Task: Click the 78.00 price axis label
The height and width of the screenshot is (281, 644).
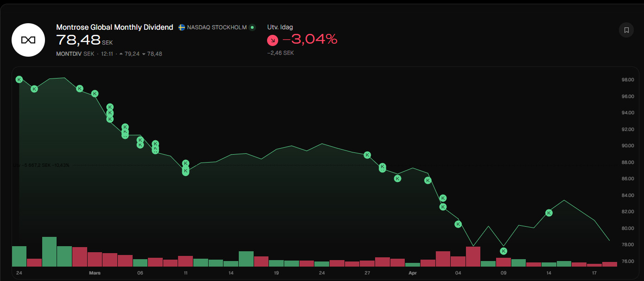Action: (x=627, y=245)
